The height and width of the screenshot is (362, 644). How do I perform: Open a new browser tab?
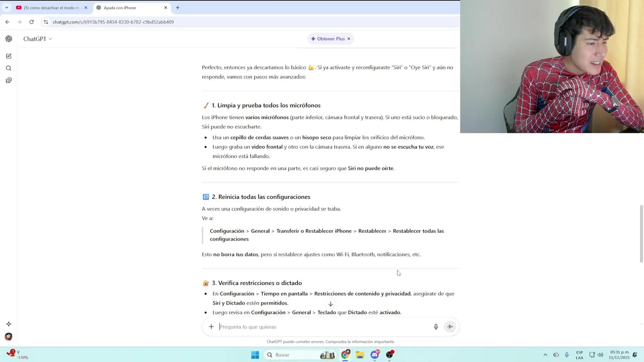click(x=178, y=8)
